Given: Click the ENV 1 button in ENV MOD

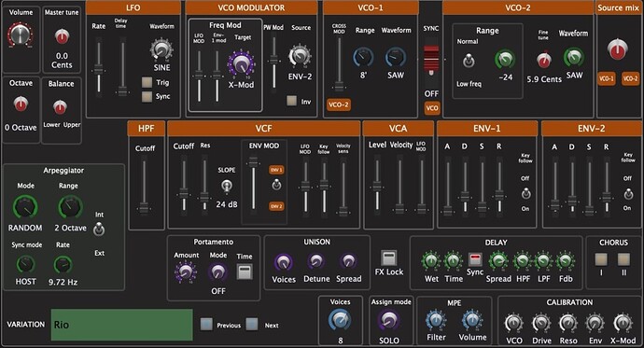Looking at the screenshot, I should click(x=276, y=170).
